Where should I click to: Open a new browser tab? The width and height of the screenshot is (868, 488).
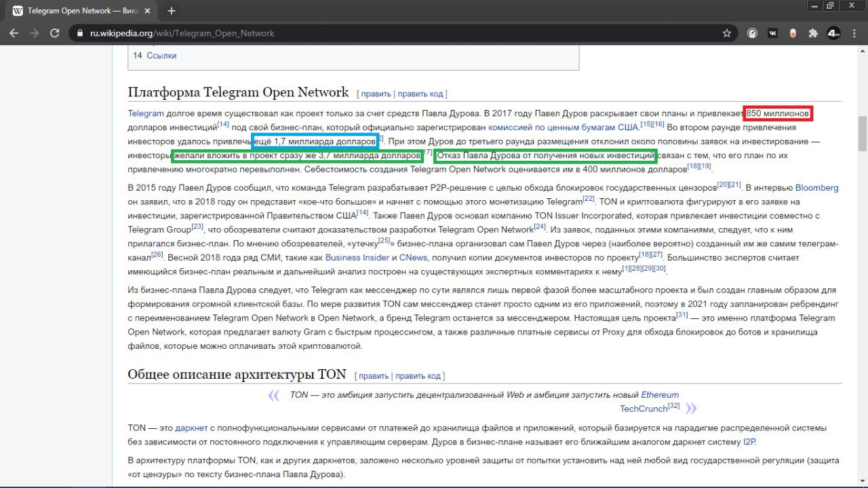[x=172, y=11]
